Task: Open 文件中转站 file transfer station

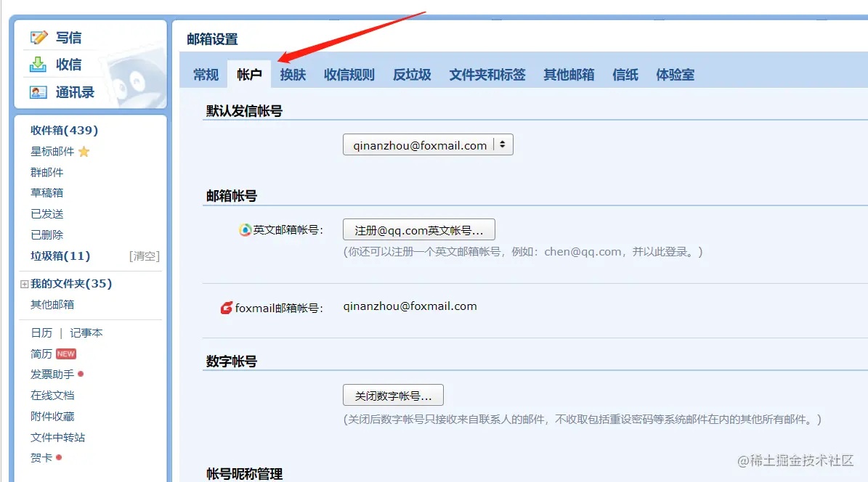Action: [x=57, y=437]
